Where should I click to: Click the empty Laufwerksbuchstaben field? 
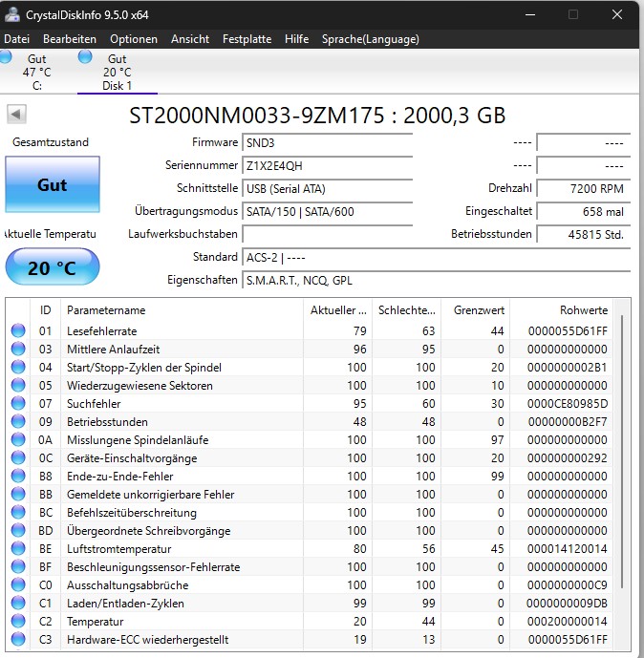pyautogui.click(x=327, y=234)
